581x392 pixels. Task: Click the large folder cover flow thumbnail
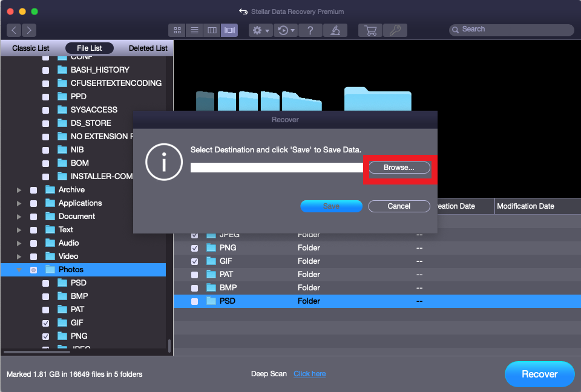point(378,99)
